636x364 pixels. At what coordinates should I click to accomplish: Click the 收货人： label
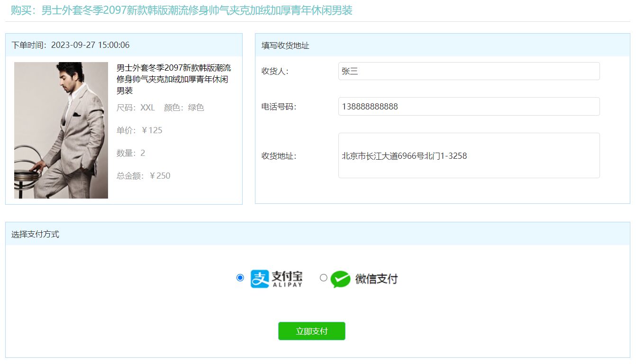(275, 71)
